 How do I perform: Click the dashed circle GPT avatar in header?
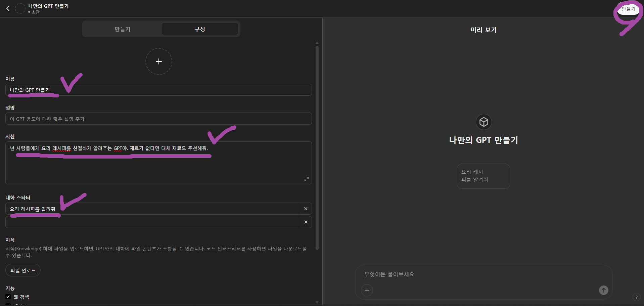20,8
